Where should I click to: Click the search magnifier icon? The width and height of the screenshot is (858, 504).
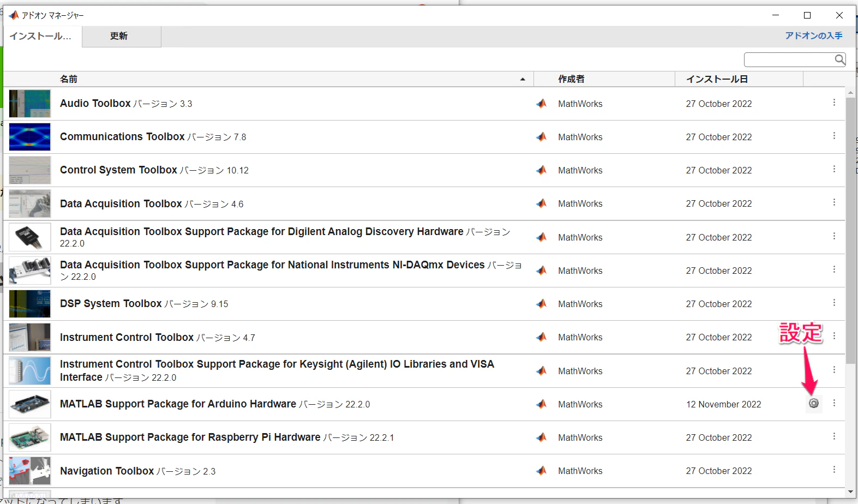(x=840, y=59)
